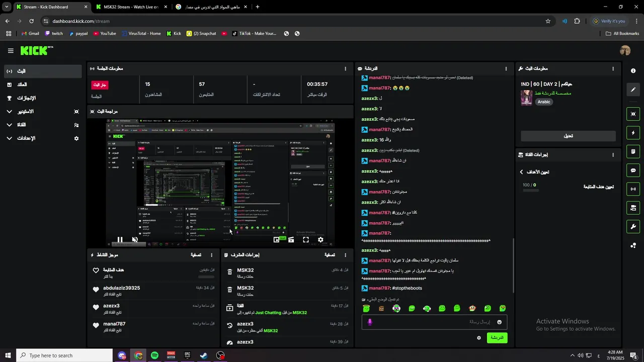The height and width of the screenshot is (362, 644).
Task: Click the storage drive icon in right sidebar
Action: tap(633, 208)
